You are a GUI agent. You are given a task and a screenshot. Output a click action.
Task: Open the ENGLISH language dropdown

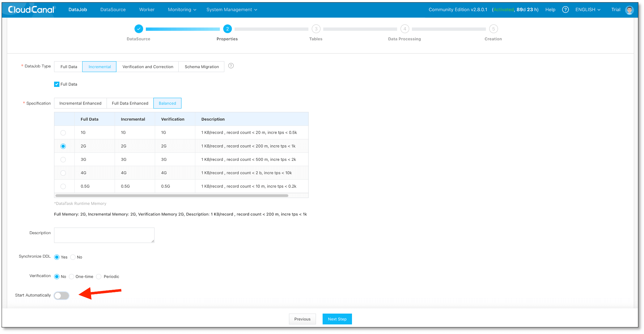click(588, 10)
